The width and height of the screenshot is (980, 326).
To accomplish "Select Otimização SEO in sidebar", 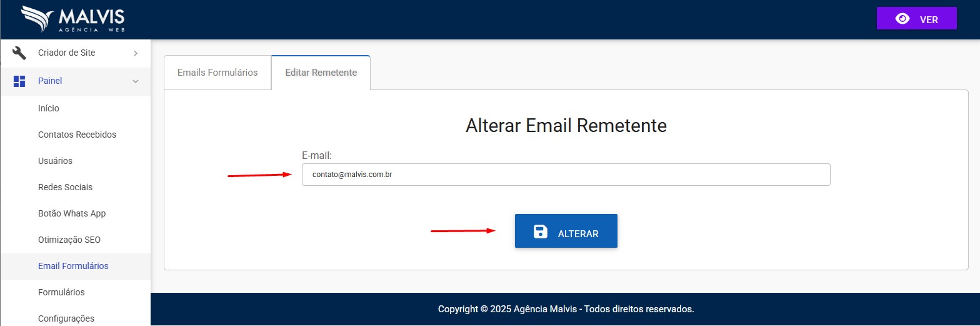I will coord(69,240).
